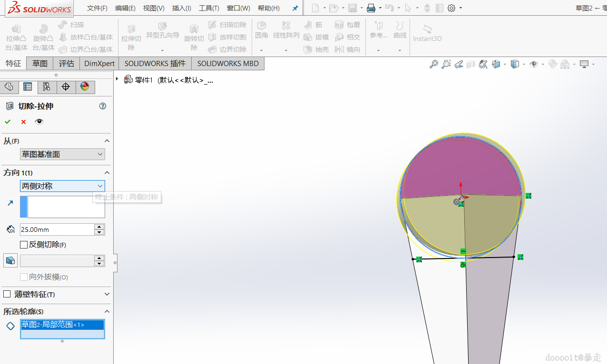
Task: Open the 草图基准面 start condition dropdown
Action: click(62, 154)
